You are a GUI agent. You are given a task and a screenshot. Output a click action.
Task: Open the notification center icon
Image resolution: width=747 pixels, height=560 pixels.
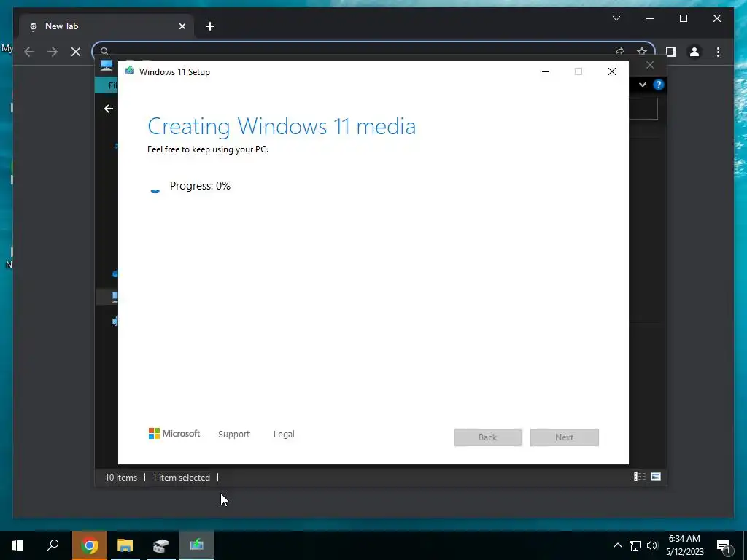tap(724, 545)
